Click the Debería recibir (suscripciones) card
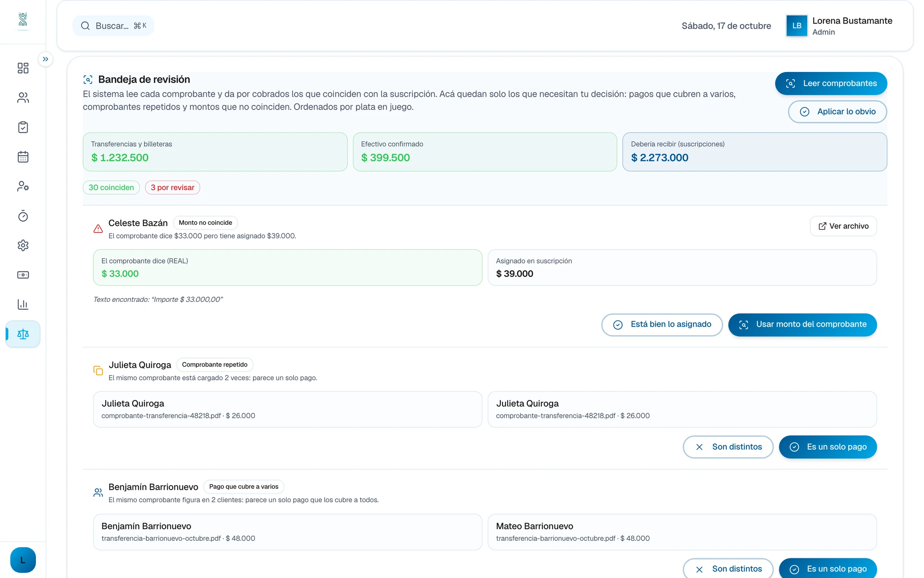Viewport: 924px width, 578px height. (x=755, y=152)
